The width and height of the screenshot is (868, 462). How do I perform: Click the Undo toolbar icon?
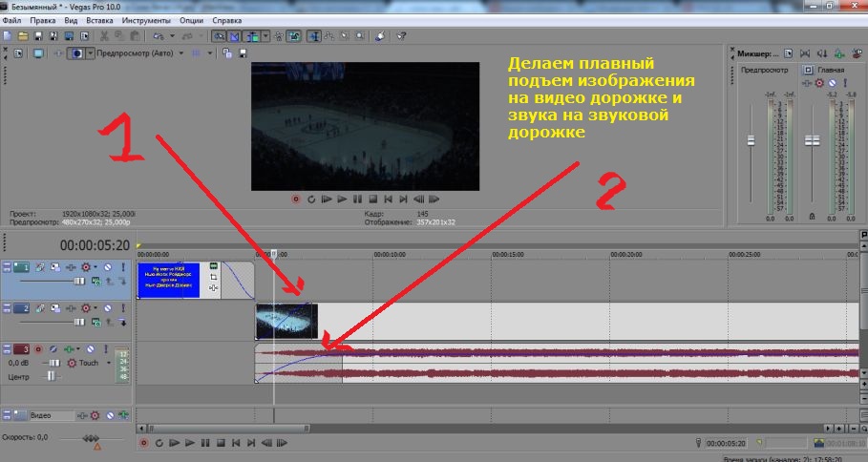pyautogui.click(x=159, y=36)
